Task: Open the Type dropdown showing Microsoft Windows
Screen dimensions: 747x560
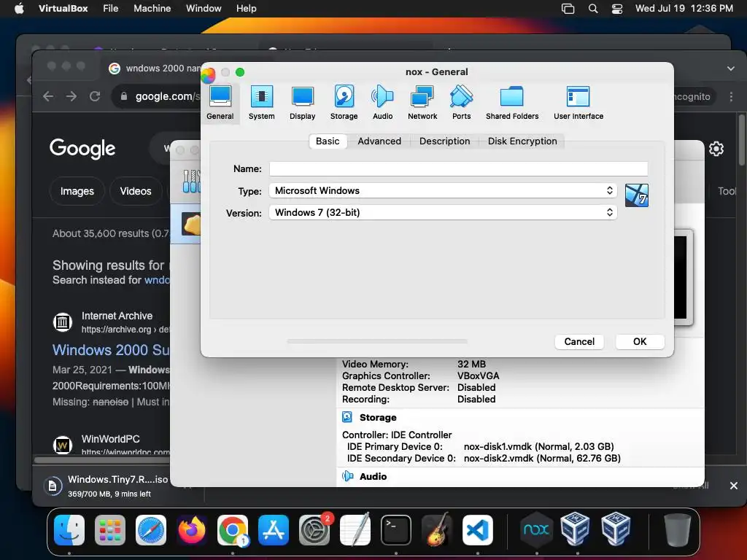Action: 443,190
